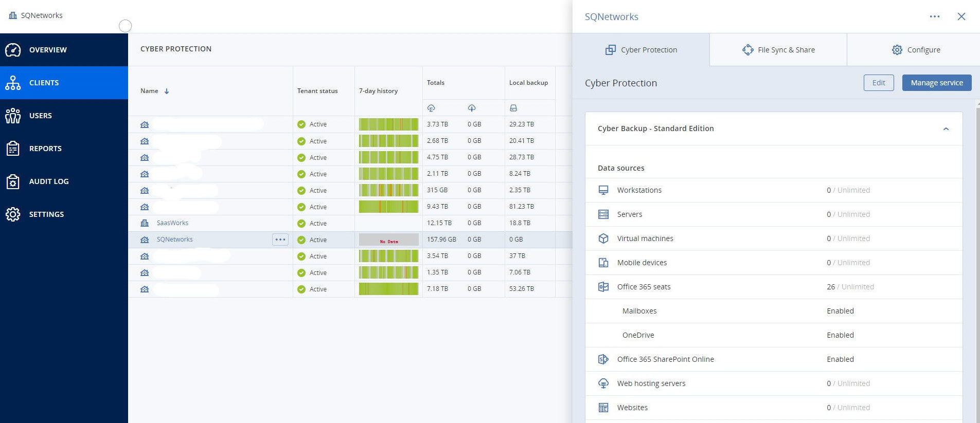Click the Audit Log icon
980x423 pixels.
click(13, 181)
